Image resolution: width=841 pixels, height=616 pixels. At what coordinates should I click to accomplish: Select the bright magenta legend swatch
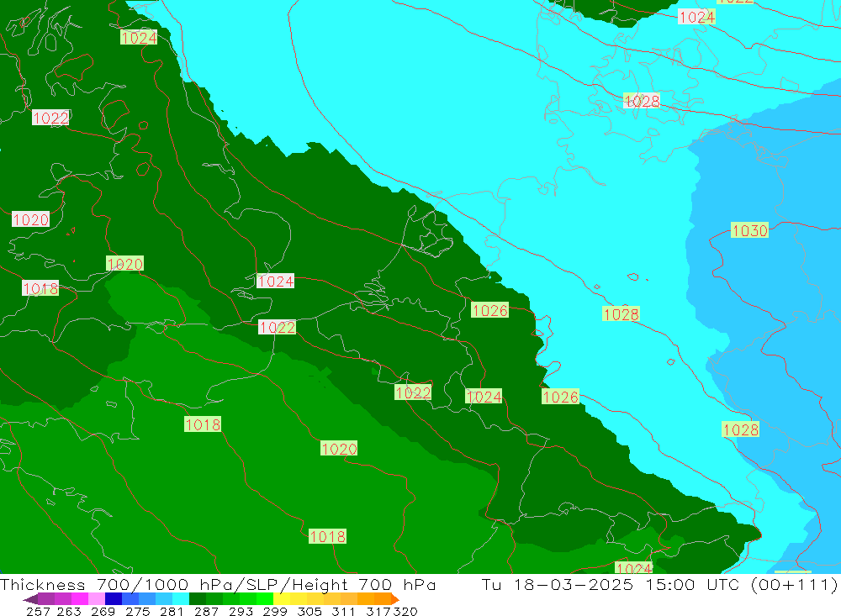[79, 599]
